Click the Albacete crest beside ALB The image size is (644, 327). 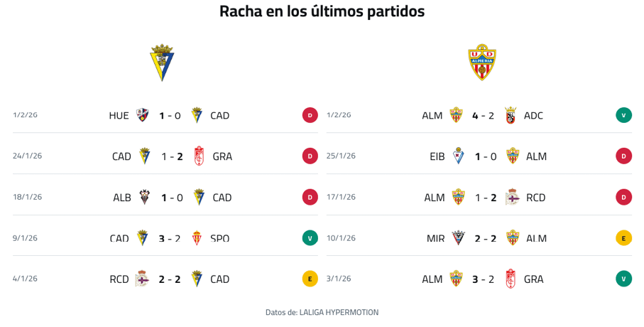pyautogui.click(x=144, y=198)
